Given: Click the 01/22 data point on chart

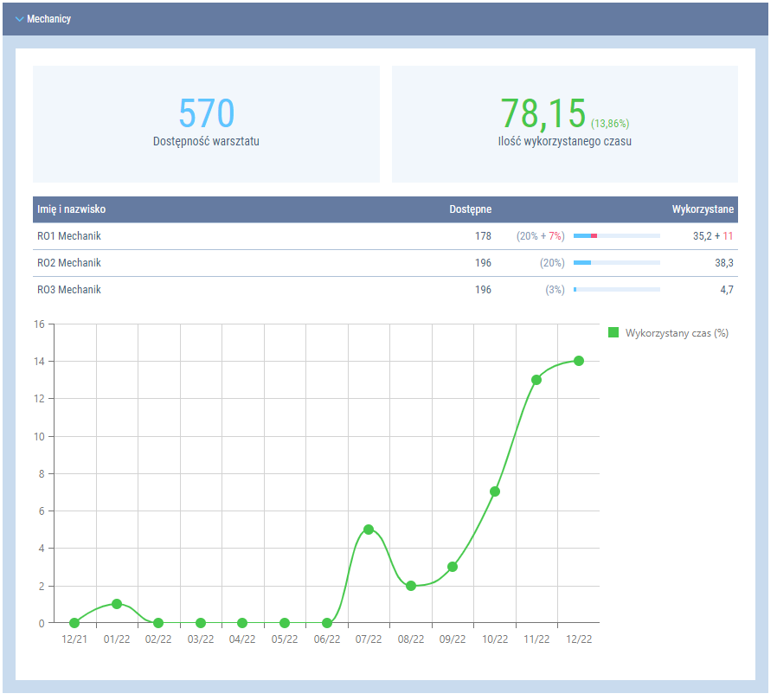Looking at the screenshot, I should point(117,604).
